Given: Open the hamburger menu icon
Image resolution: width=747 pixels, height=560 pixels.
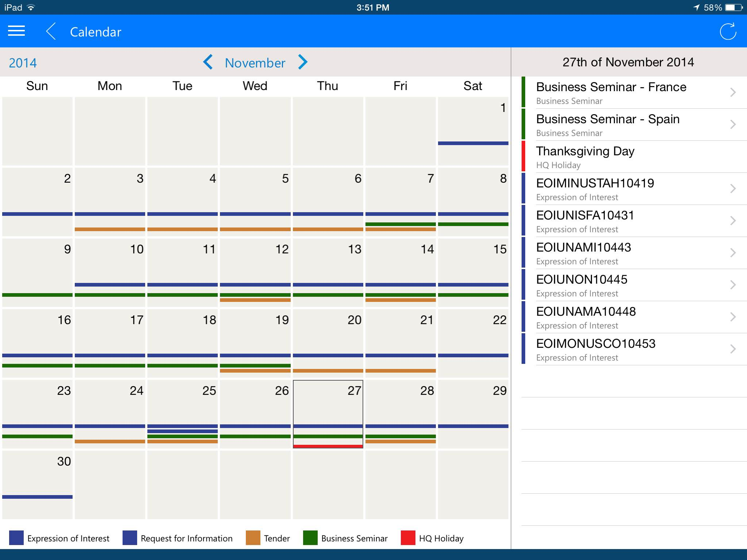Looking at the screenshot, I should tap(16, 31).
